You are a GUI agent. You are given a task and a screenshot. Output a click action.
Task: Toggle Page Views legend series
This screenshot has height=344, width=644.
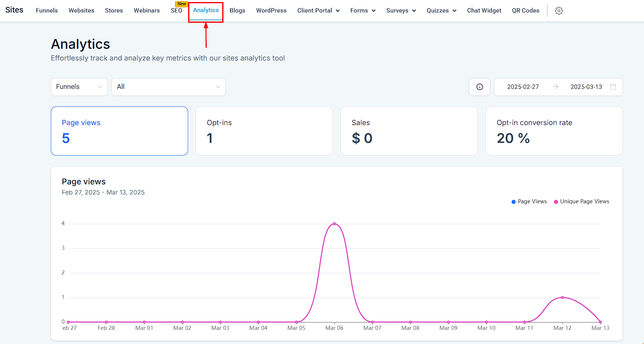coord(529,201)
